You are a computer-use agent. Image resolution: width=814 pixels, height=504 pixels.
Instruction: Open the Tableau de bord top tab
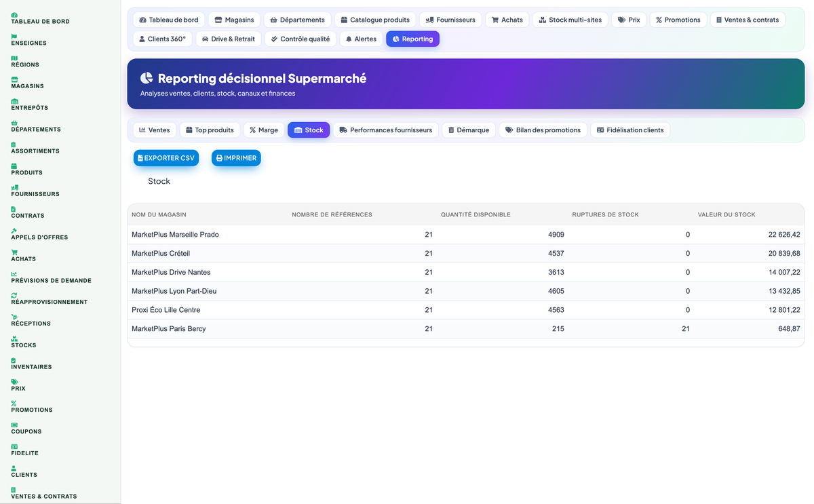point(169,20)
